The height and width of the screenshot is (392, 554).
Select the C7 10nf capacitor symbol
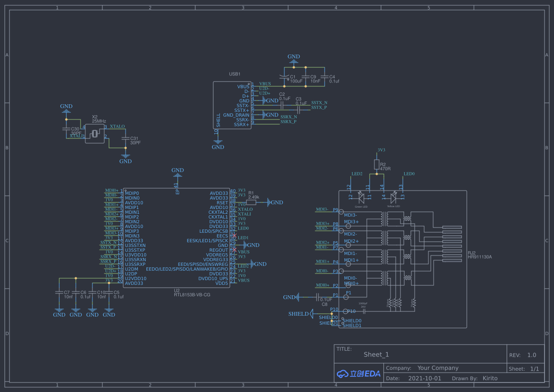[x=59, y=292]
